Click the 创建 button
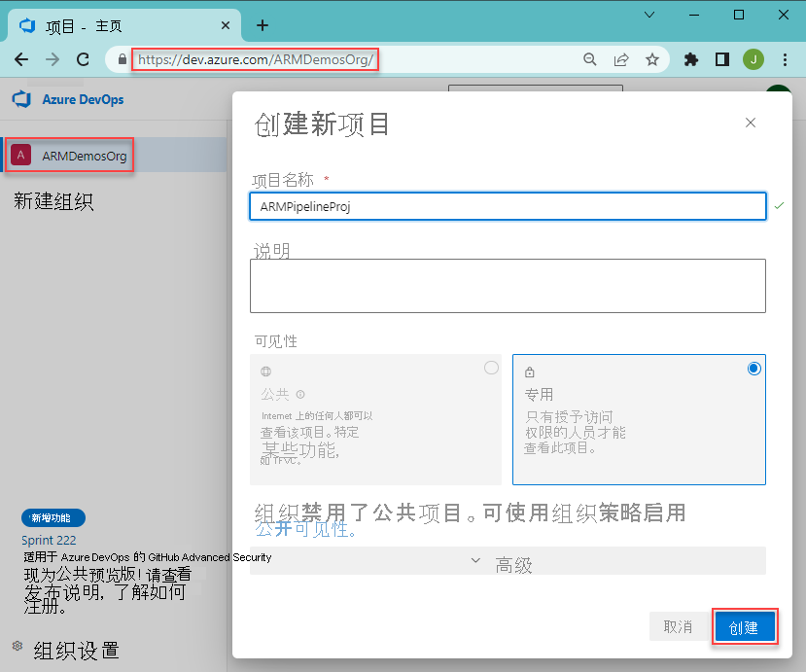This screenshot has width=806, height=672. (745, 626)
